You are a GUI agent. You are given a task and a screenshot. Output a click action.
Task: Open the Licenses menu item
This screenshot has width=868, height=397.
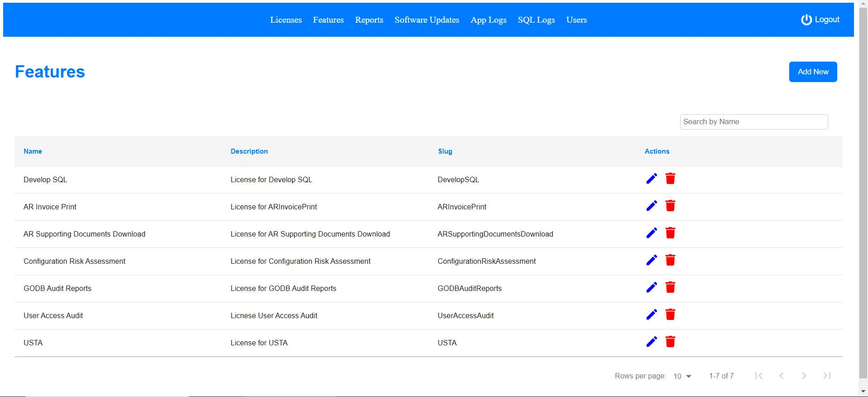tap(286, 20)
